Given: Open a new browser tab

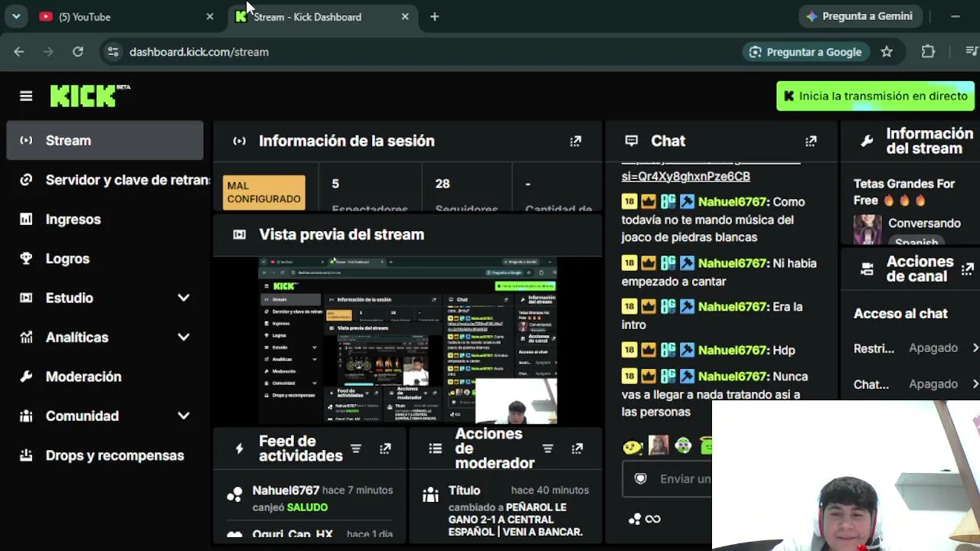Looking at the screenshot, I should pyautogui.click(x=434, y=17).
